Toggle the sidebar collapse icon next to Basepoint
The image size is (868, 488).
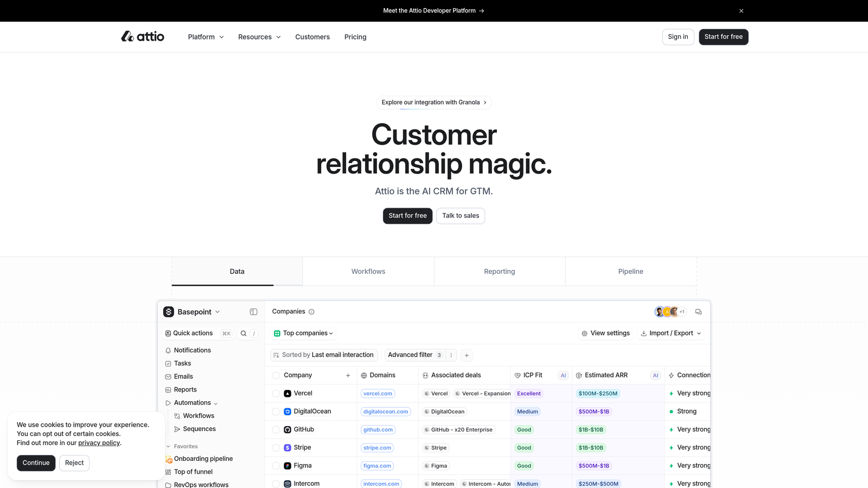click(253, 312)
